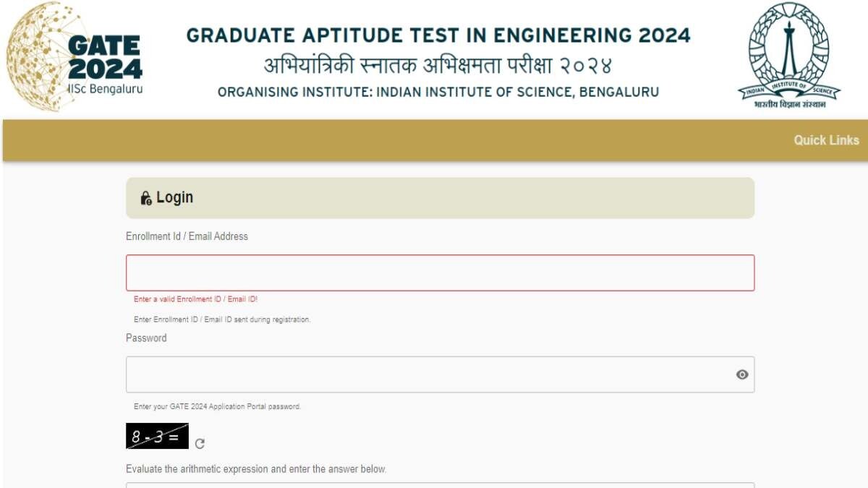Click the captcha image showing 8 - 3

[157, 436]
